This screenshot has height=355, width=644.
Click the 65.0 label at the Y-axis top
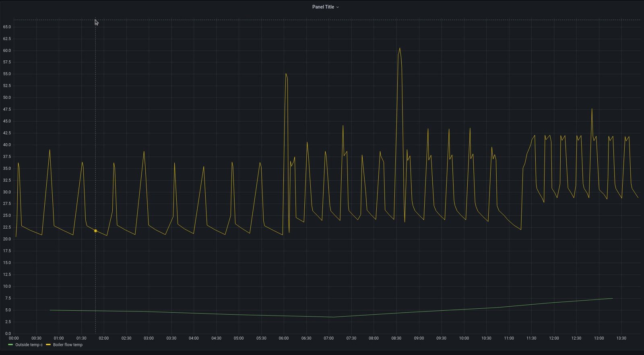(x=7, y=27)
